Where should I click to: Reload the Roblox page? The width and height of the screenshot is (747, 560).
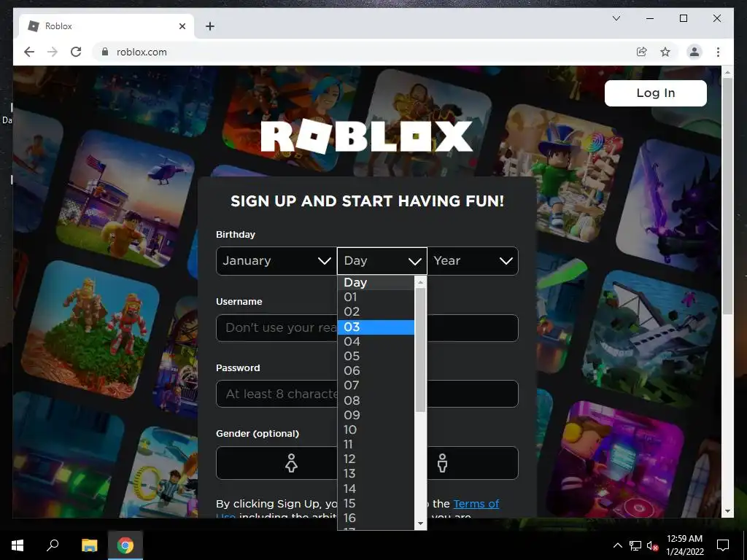[x=76, y=52]
